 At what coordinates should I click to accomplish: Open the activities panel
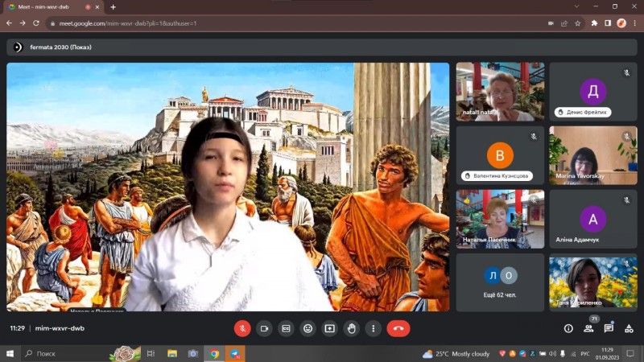629,328
